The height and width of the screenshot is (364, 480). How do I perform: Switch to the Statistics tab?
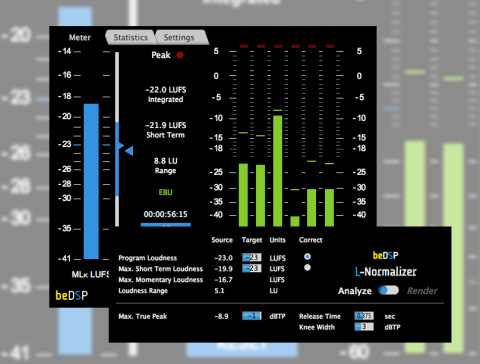pyautogui.click(x=130, y=37)
